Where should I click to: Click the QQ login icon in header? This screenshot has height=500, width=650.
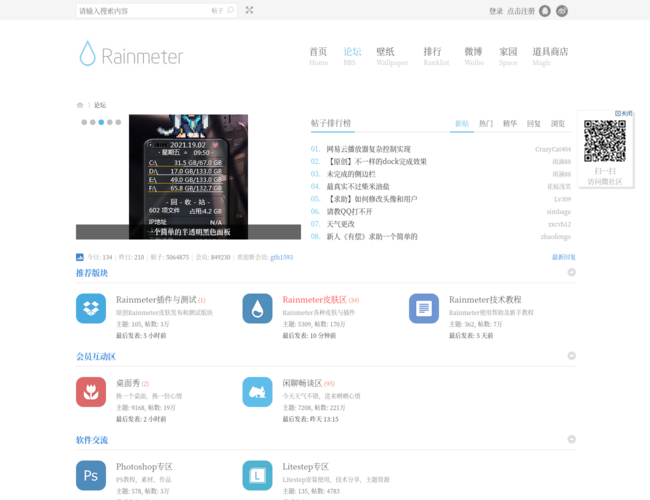pyautogui.click(x=545, y=11)
